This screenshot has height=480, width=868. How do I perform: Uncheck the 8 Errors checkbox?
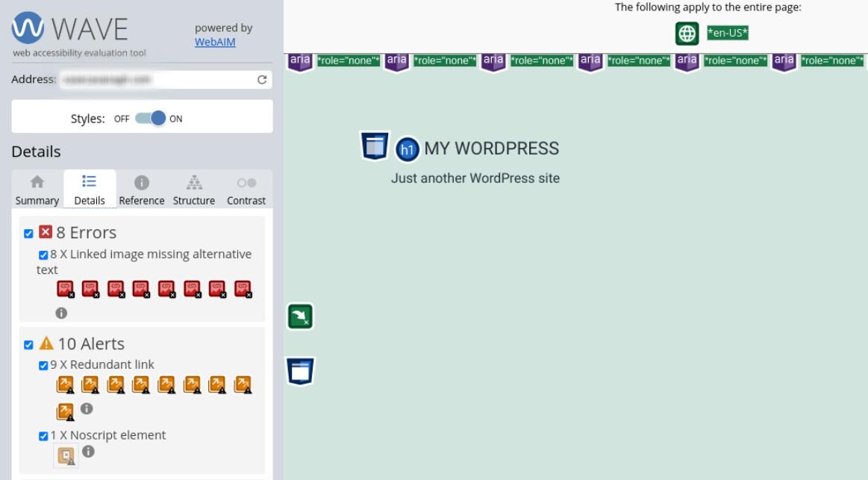[28, 234]
